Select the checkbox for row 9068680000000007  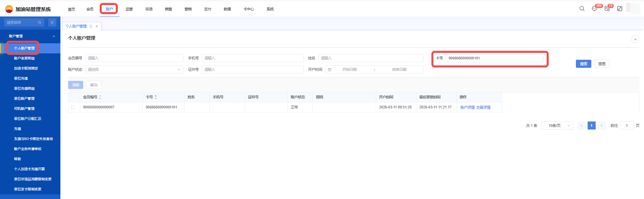click(x=73, y=107)
